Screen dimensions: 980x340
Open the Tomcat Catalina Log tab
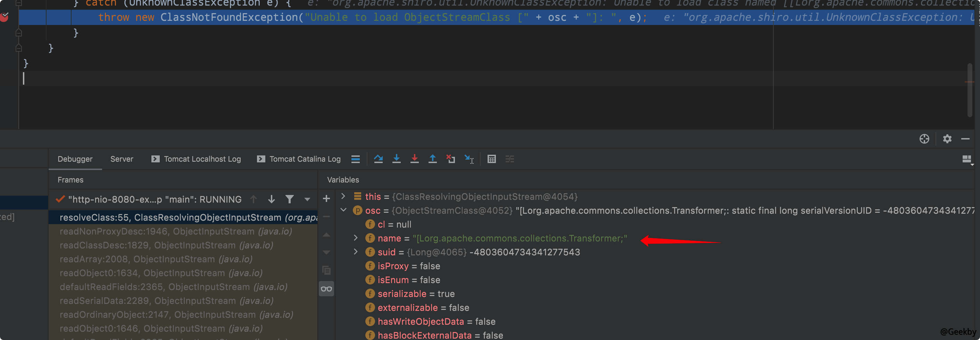click(x=305, y=159)
